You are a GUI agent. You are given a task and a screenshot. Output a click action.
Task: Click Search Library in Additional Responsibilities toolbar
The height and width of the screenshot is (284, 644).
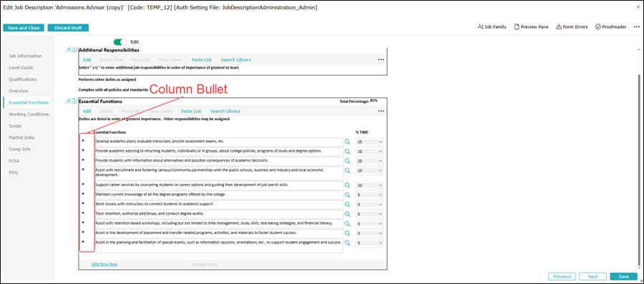pyautogui.click(x=235, y=59)
